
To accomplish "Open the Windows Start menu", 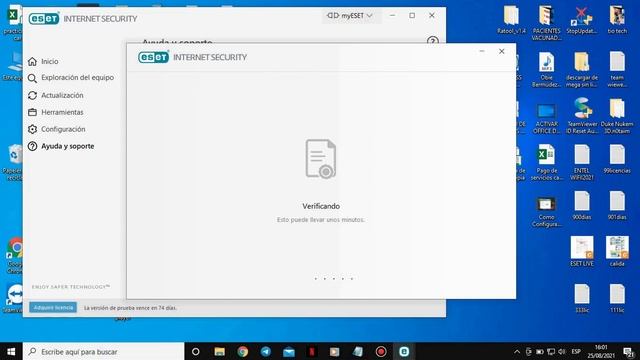I will coord(11,351).
